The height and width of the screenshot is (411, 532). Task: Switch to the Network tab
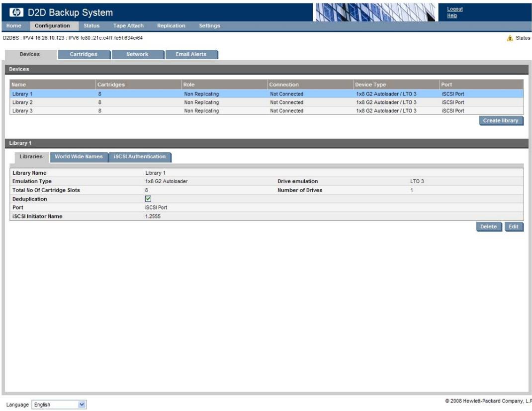[x=137, y=54]
